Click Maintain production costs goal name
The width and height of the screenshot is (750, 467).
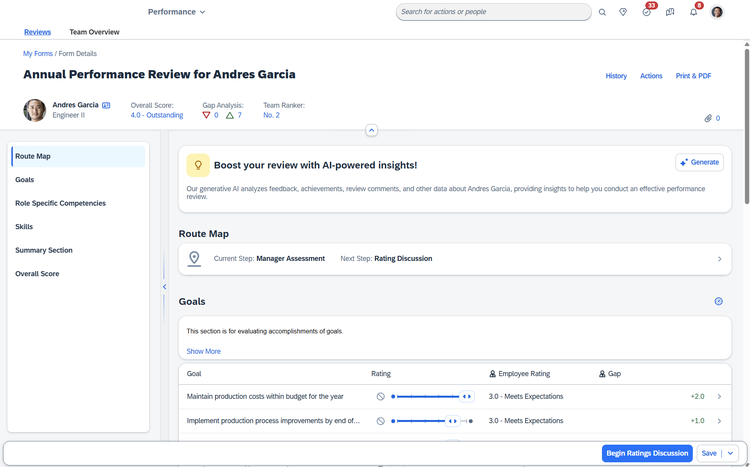(x=265, y=397)
